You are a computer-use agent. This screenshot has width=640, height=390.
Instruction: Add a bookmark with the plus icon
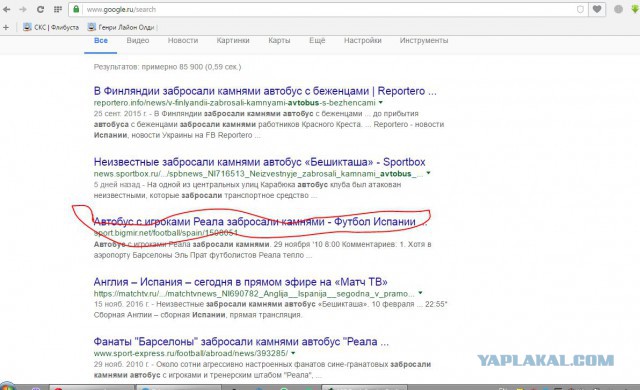click(6, 27)
